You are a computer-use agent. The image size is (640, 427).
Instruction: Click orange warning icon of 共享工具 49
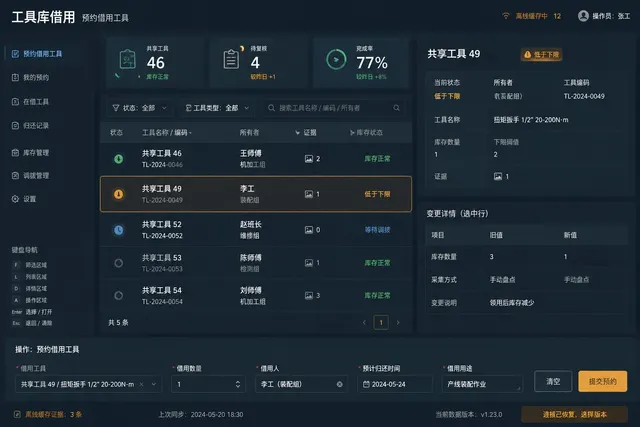click(118, 194)
